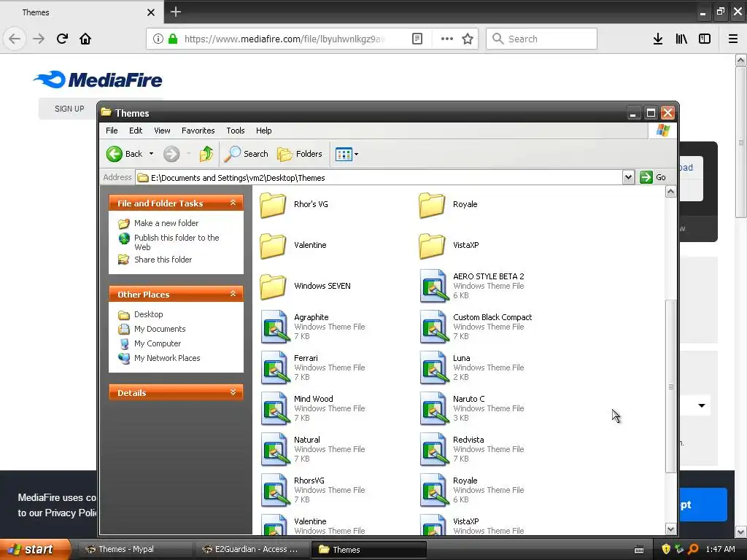The image size is (747, 560).
Task: Open a new browser tab with plus
Action: point(176,12)
